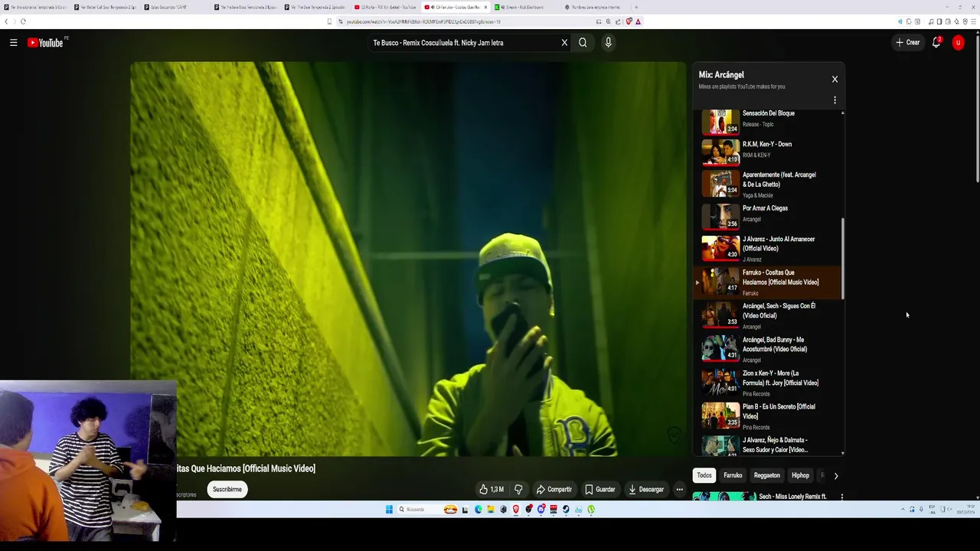Open the account avatar menu
Screen dimensions: 980x551
[958, 43]
